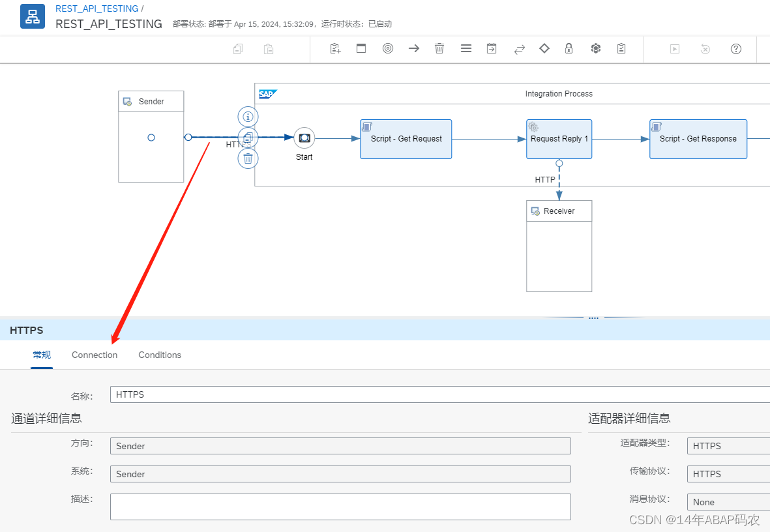Image resolution: width=770 pixels, height=532 pixels.
Task: Select the Script - Get Request step
Action: point(406,139)
